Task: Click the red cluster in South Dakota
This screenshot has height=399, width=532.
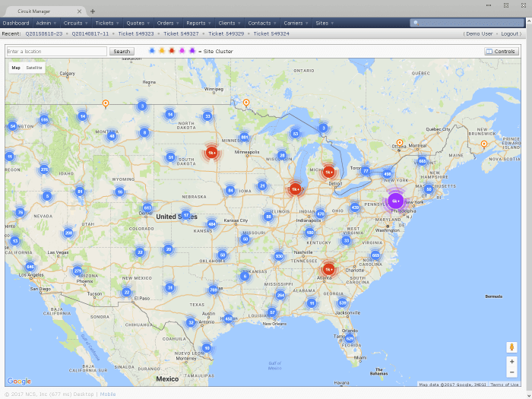Action: [212, 152]
